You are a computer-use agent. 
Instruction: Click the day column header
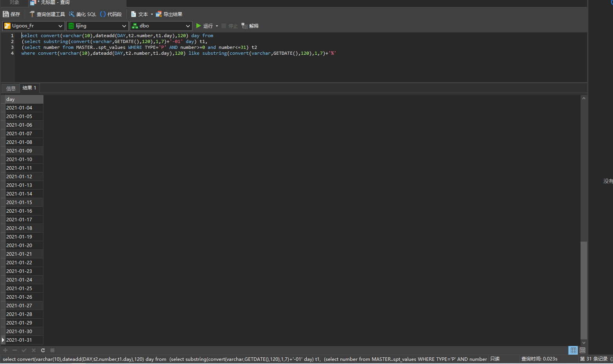point(24,99)
